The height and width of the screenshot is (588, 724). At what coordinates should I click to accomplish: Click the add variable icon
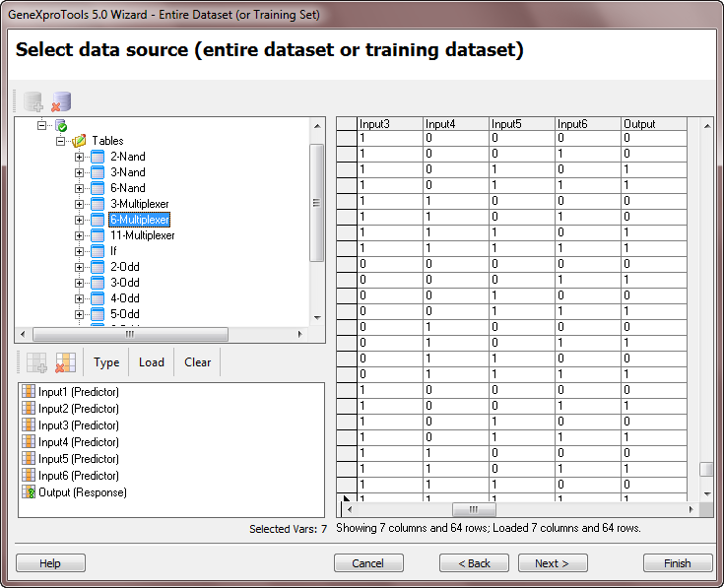(x=34, y=362)
